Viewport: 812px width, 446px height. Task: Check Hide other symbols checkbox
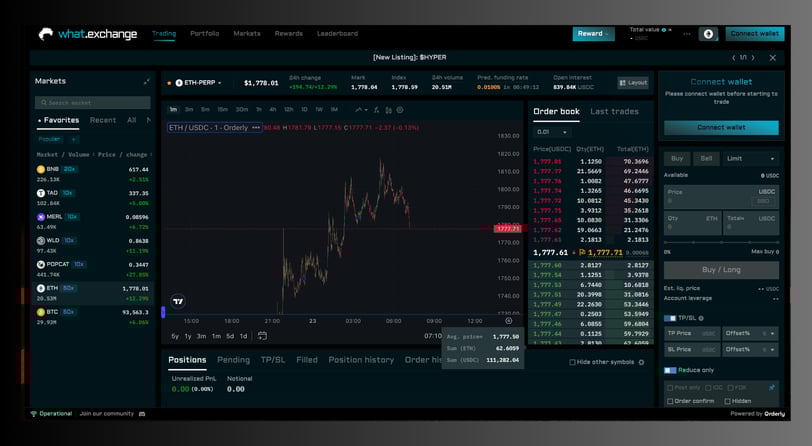coord(572,362)
